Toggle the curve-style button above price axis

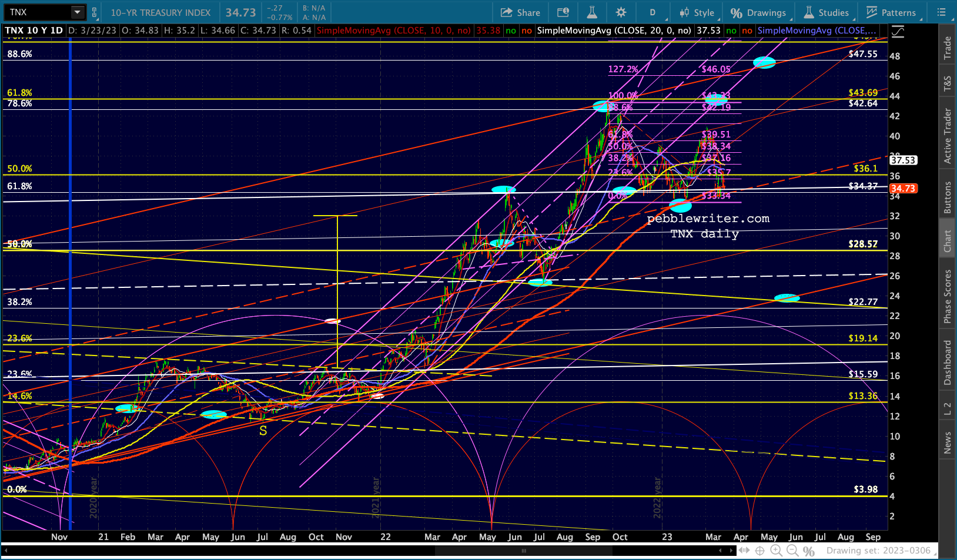coord(898,32)
